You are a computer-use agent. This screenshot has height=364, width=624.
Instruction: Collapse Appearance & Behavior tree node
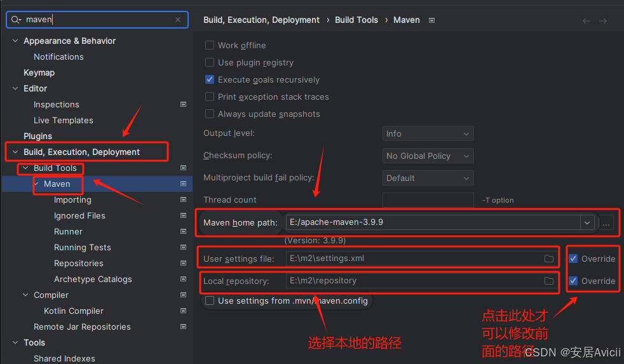pyautogui.click(x=15, y=41)
